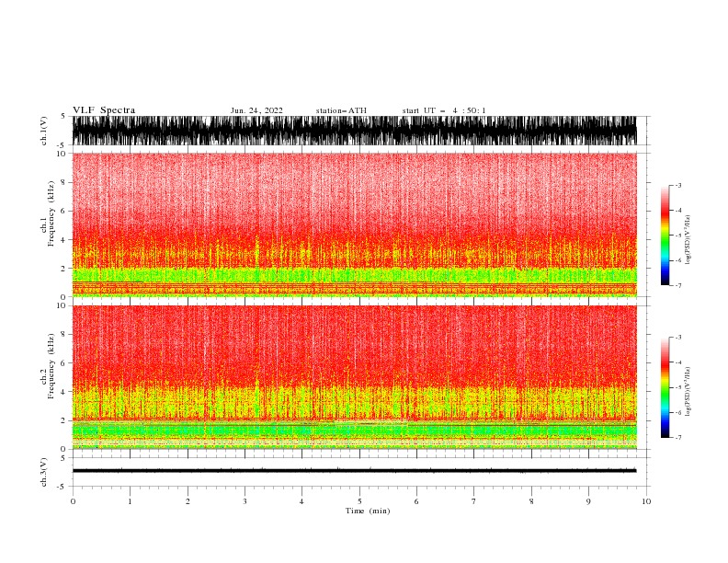Click the time axis tick label '7'
The height and width of the screenshot is (563, 728).
point(474,501)
